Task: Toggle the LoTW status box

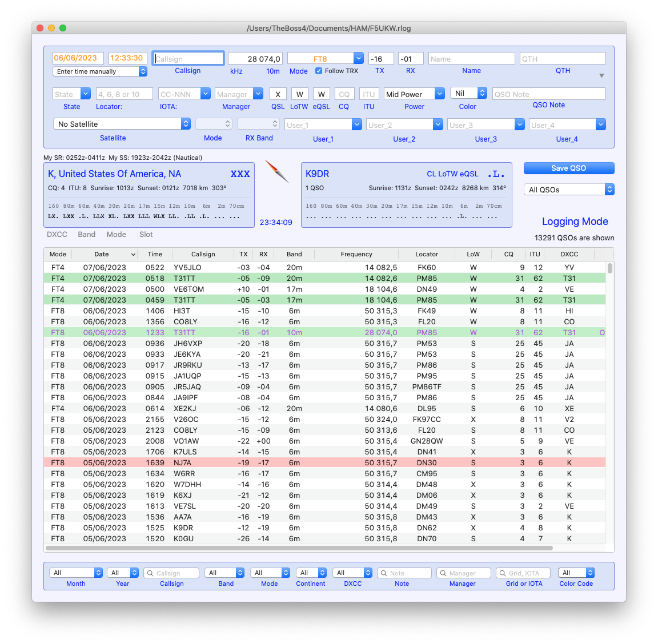Action: [x=299, y=94]
